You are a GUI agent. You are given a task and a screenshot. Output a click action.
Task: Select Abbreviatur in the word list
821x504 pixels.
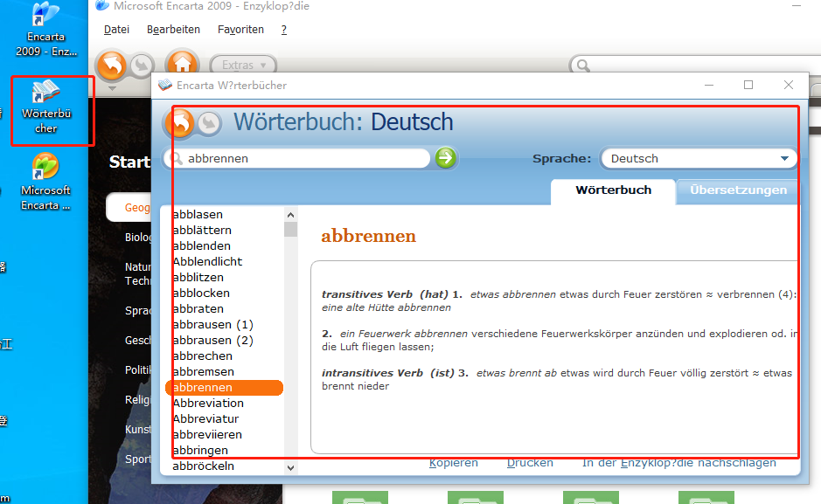click(205, 418)
